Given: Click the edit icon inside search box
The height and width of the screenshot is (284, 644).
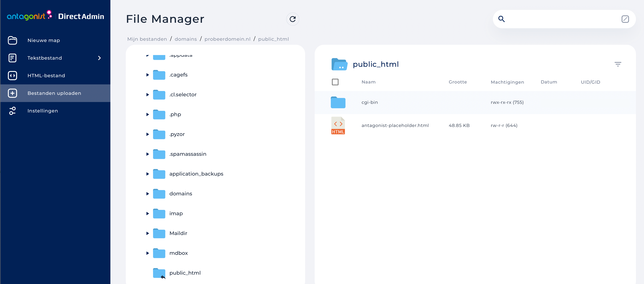Looking at the screenshot, I should click(x=625, y=19).
